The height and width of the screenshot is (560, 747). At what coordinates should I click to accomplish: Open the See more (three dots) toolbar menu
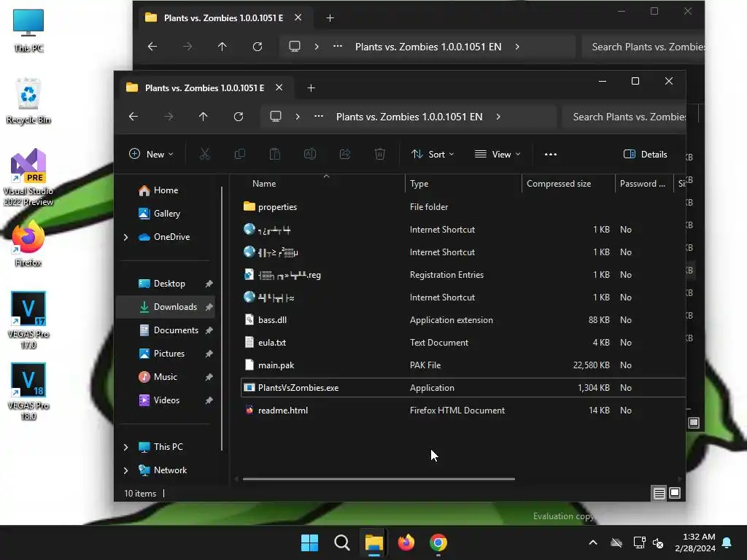click(x=551, y=155)
